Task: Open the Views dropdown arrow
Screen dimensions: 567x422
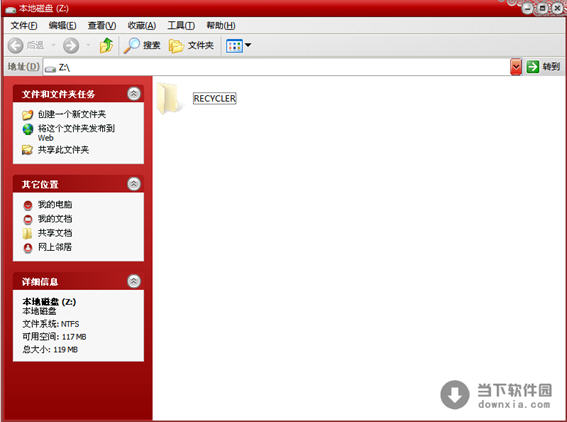Action: (x=248, y=45)
